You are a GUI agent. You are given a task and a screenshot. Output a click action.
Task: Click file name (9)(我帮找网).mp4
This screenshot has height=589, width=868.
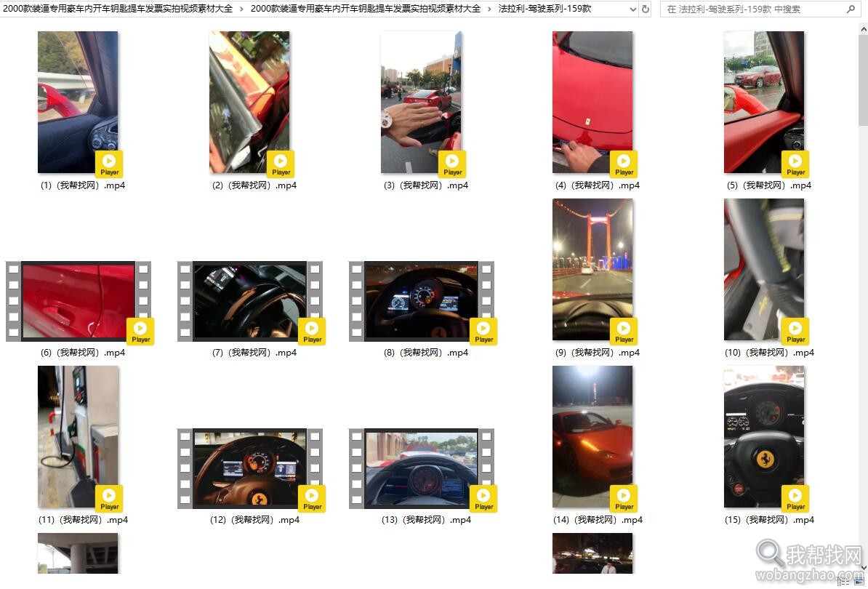pyautogui.click(x=598, y=353)
